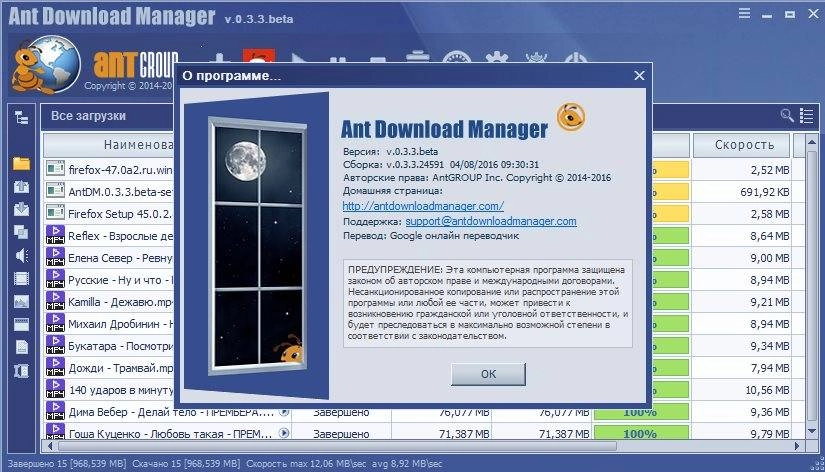This screenshot has width=825, height=472.
Task: Click play icon in Гоша Куценко row
Action: pos(284,433)
